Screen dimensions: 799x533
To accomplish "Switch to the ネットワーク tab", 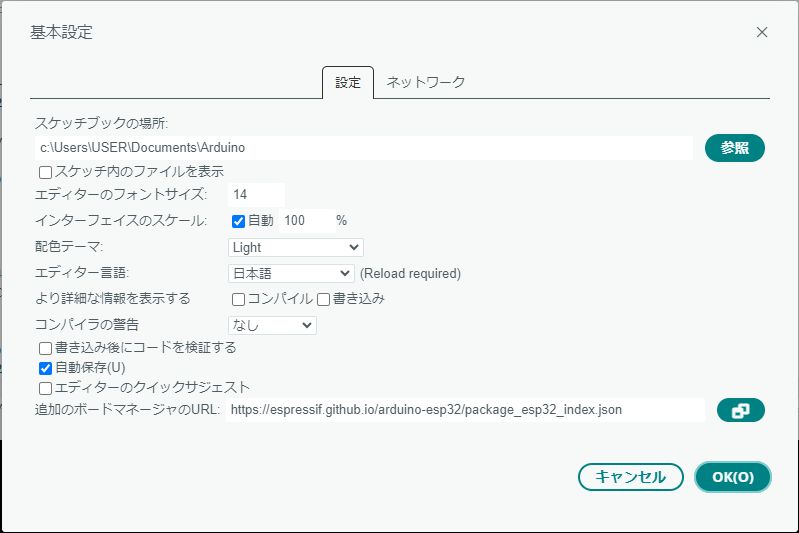I will pos(426,82).
